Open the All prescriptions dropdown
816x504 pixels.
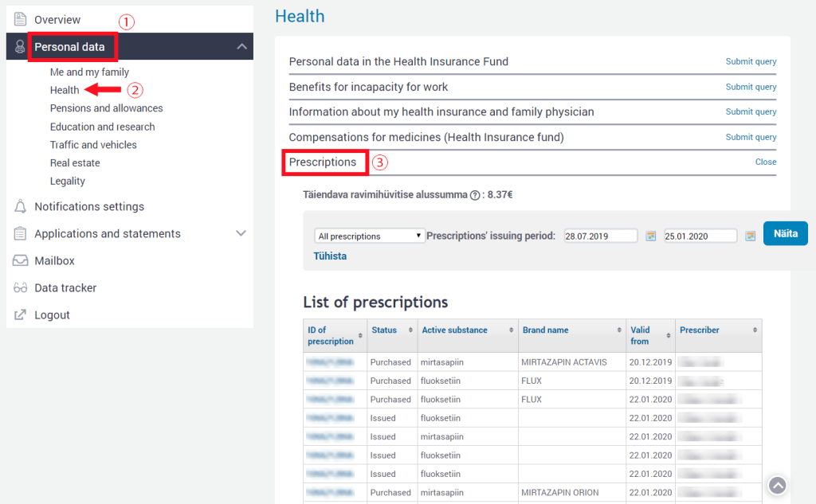370,236
